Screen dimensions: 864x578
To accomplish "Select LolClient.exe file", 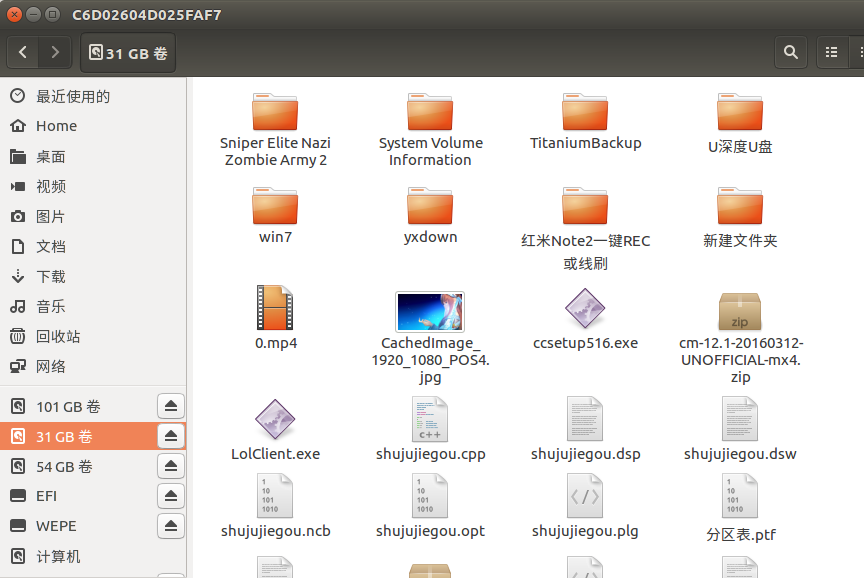I will pos(276,430).
